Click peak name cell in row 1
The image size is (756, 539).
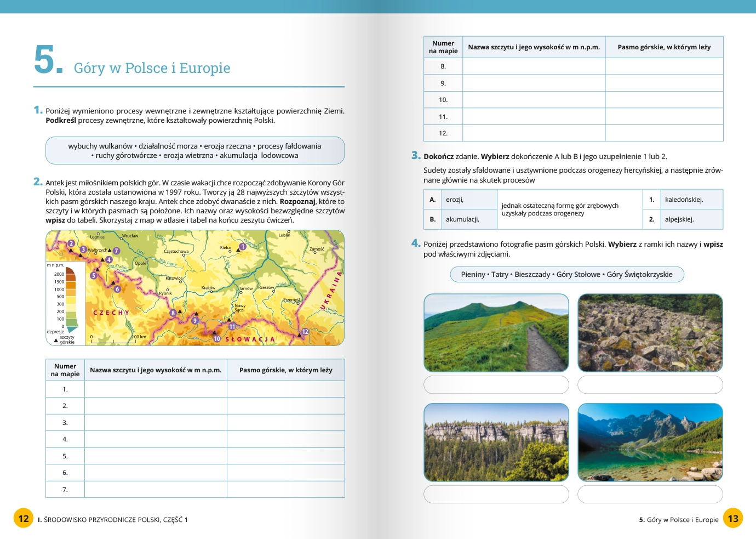(x=156, y=389)
